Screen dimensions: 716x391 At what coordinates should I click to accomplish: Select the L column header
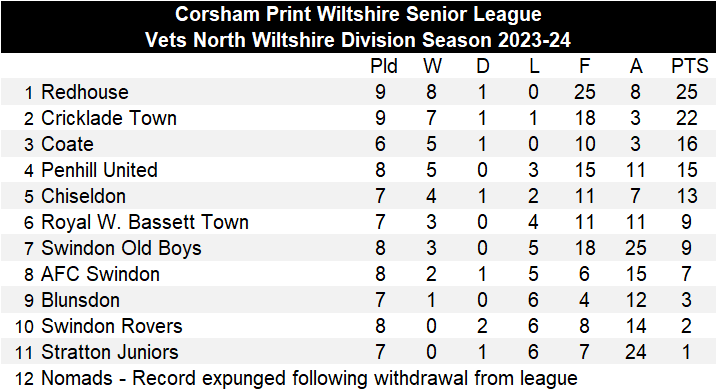534,67
